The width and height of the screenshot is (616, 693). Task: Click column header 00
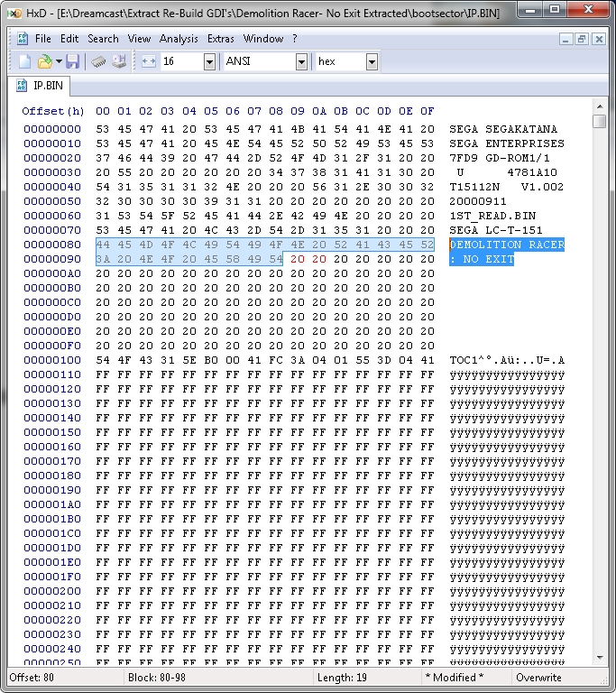click(x=103, y=111)
